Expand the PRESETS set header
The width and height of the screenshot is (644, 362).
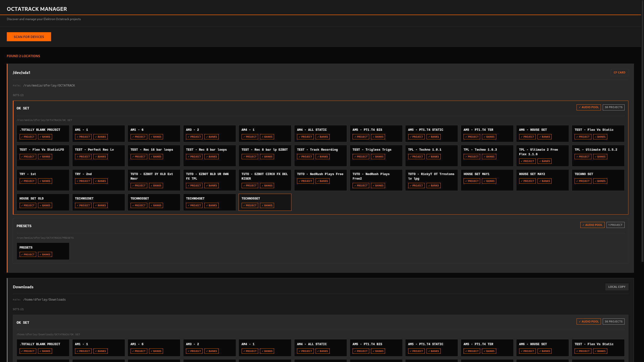pos(24,226)
